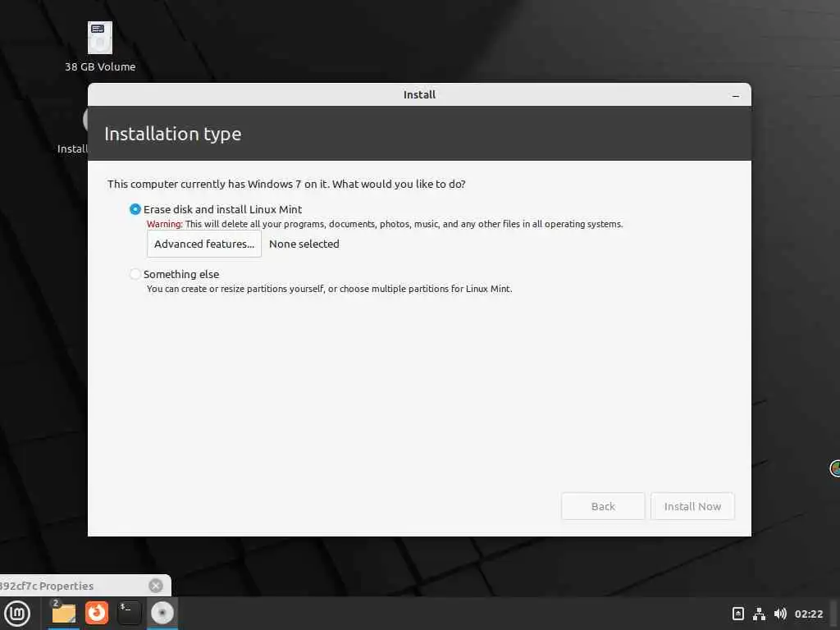840x630 pixels.
Task: Open the file manager from the taskbar
Action: [63, 613]
